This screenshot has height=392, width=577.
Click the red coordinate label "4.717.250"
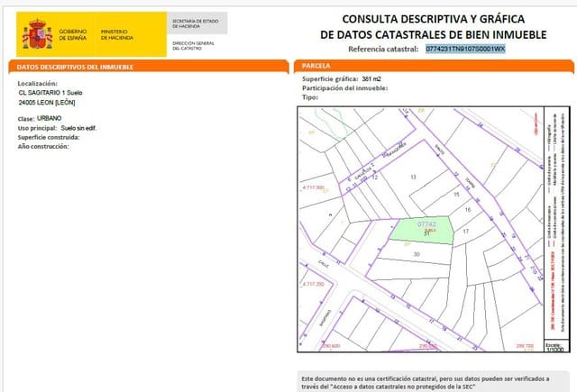coord(314,284)
